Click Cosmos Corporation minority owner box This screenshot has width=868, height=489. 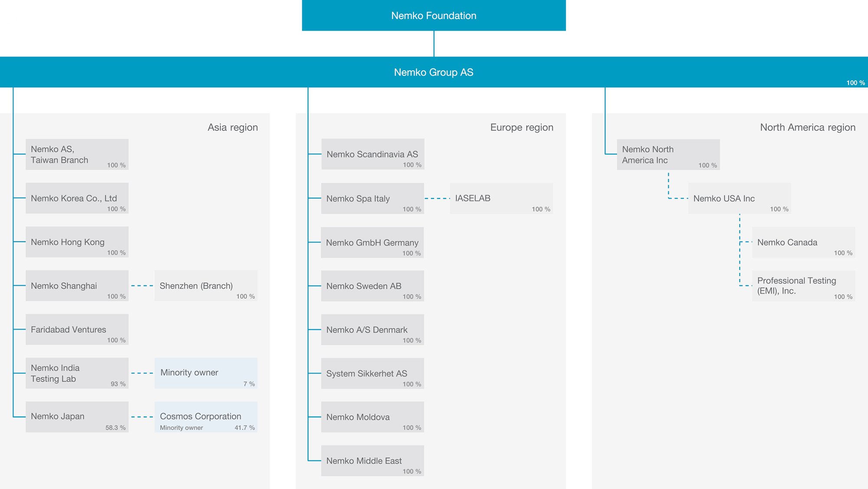[x=205, y=417]
